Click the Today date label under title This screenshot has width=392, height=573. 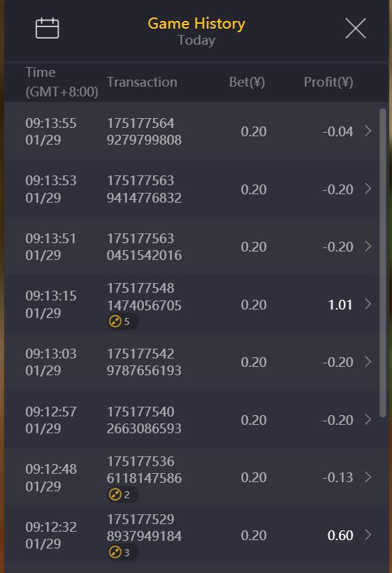point(196,40)
